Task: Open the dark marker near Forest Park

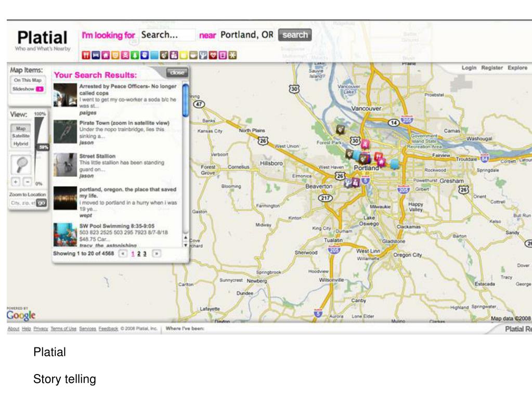Action: (340, 130)
